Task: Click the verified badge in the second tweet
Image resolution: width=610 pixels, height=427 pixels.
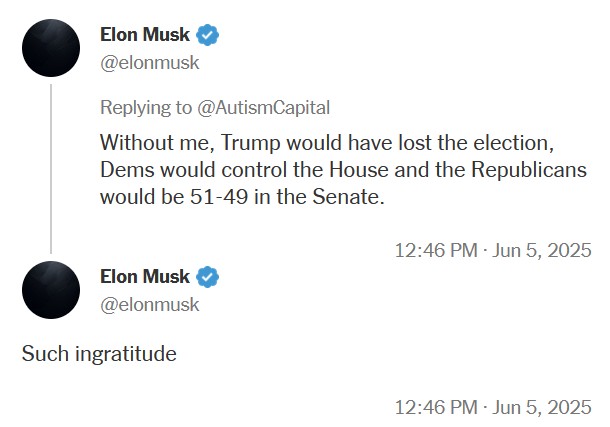Action: coord(208,277)
